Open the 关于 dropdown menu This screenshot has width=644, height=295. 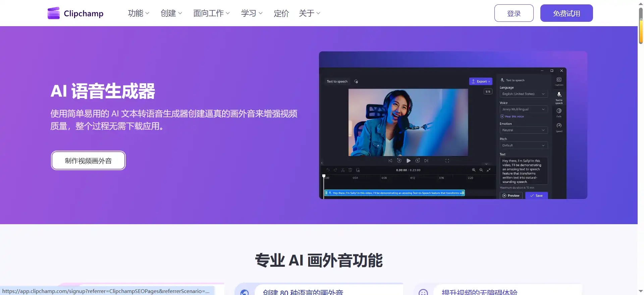click(x=310, y=13)
